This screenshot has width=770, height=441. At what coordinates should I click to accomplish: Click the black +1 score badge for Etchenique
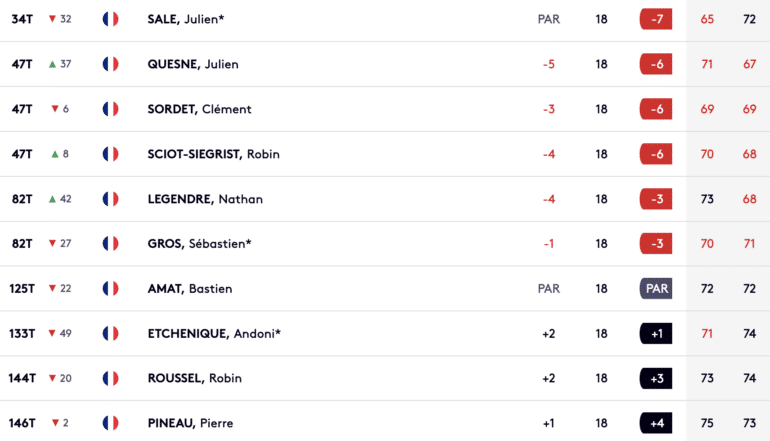(656, 333)
